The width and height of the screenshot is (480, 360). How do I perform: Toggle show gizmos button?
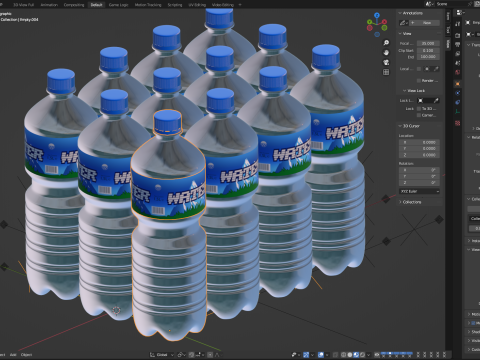(306, 355)
